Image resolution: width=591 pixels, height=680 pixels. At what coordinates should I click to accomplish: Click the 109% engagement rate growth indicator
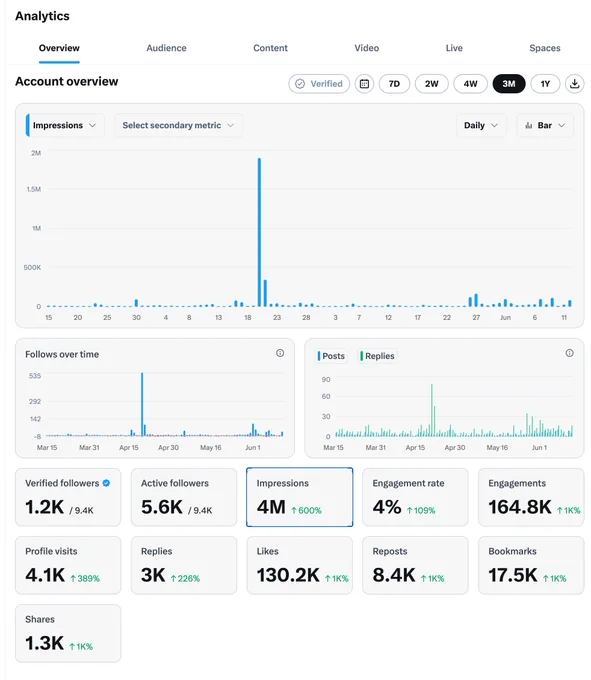point(421,510)
